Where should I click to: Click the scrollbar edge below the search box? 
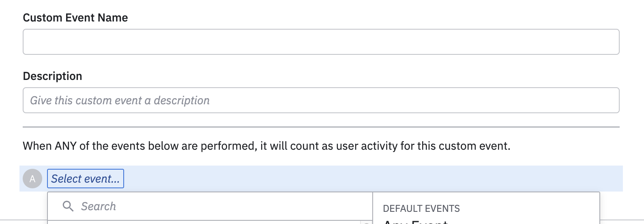tap(366, 222)
